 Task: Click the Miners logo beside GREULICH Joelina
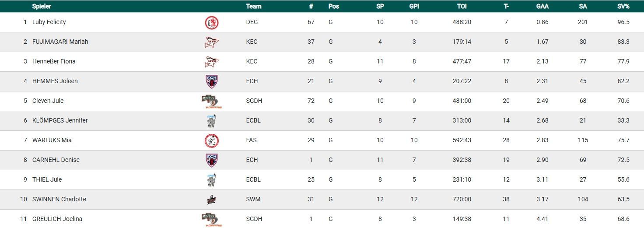click(212, 219)
